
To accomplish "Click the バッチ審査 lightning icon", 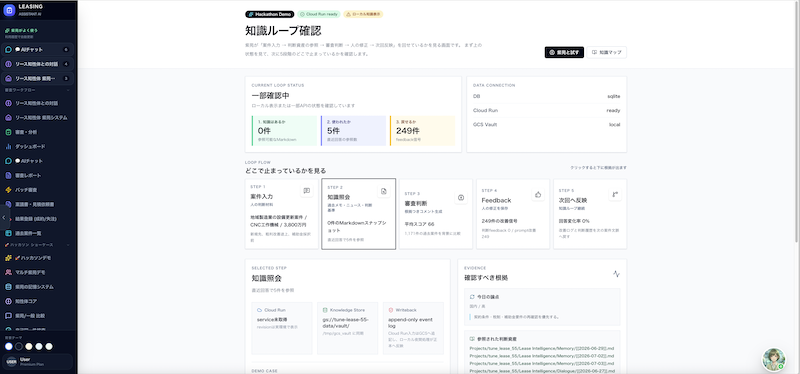I will pos(8,190).
